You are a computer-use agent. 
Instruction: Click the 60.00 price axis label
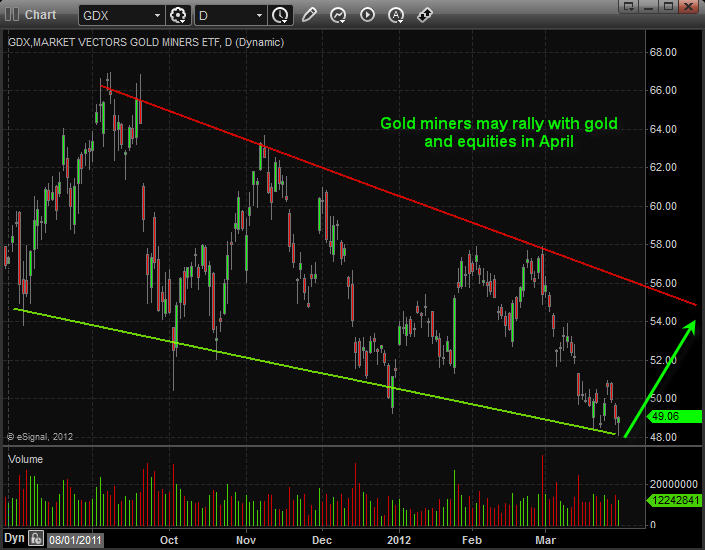coord(663,206)
